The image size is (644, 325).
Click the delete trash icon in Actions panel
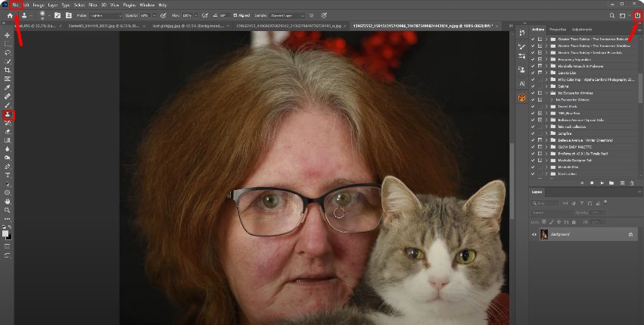[632, 183]
